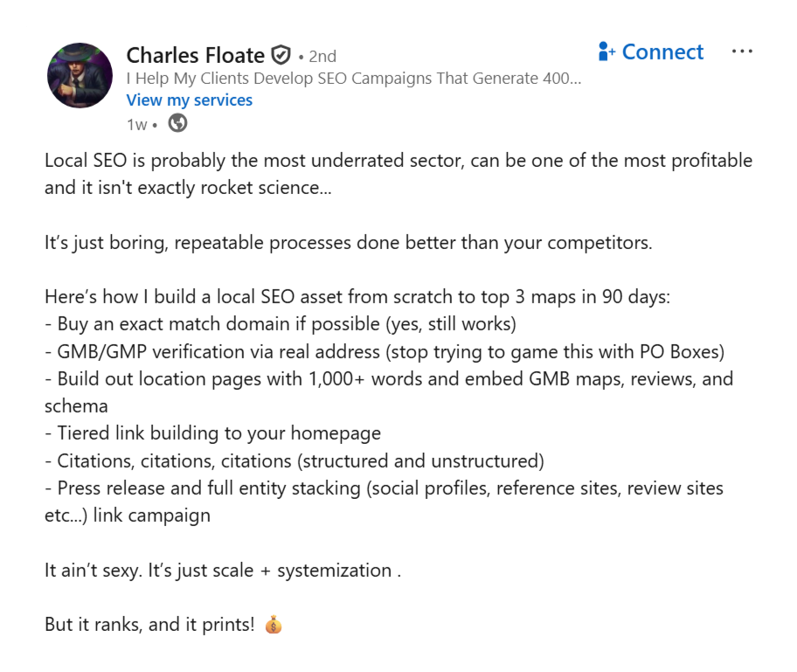Click the name Charles Floate
Viewport: 797px width, 672px height.
point(195,55)
